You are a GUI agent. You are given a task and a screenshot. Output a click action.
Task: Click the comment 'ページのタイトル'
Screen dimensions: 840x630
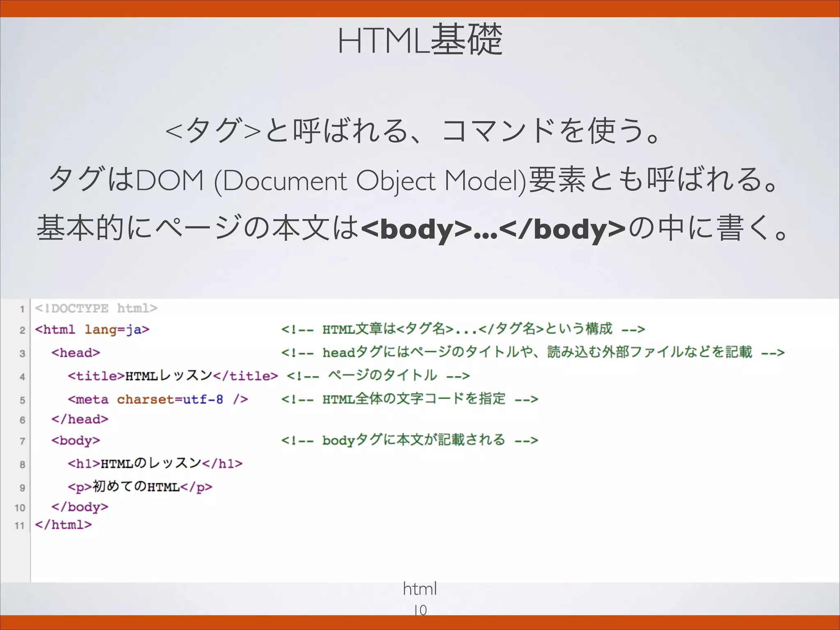[378, 375]
